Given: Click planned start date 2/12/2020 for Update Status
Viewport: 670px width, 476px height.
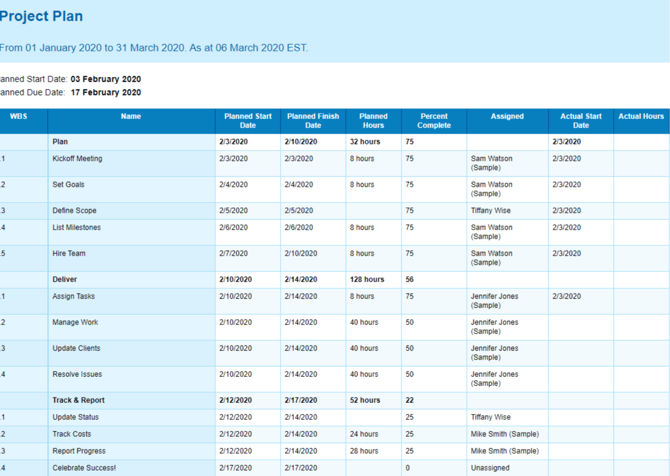Looking at the screenshot, I should [235, 417].
